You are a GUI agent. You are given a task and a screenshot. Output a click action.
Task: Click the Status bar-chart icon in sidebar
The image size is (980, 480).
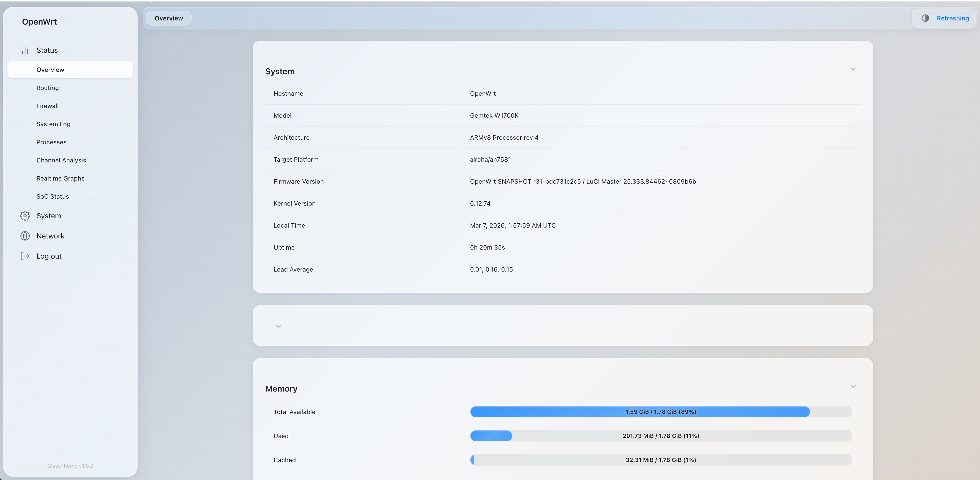(25, 50)
